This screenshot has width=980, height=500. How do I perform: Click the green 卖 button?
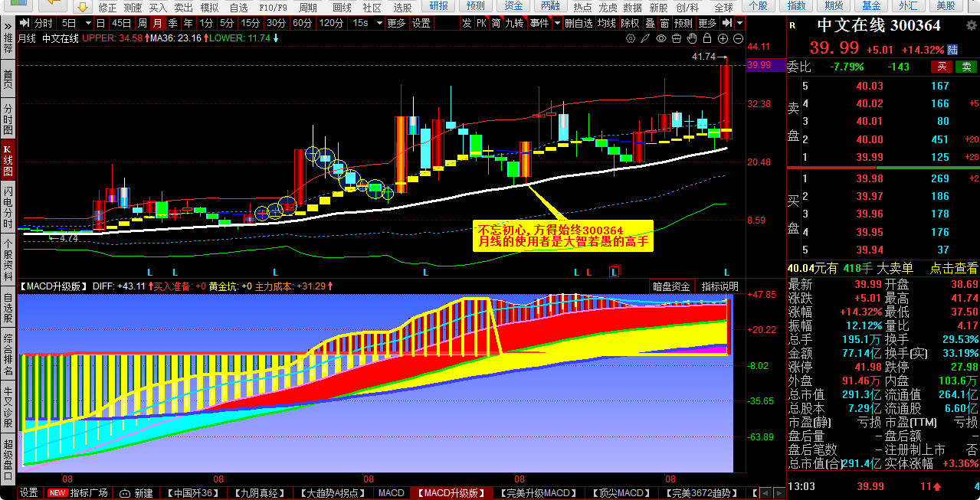coord(966,67)
